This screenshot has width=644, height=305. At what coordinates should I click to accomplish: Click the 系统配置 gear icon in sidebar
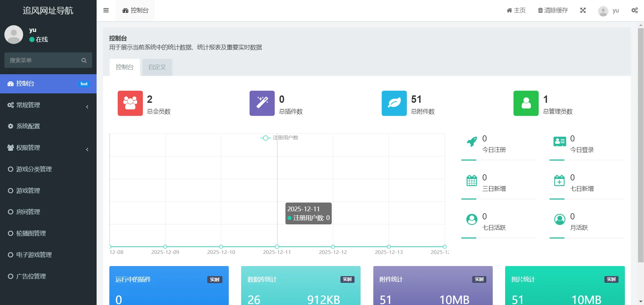[10, 126]
